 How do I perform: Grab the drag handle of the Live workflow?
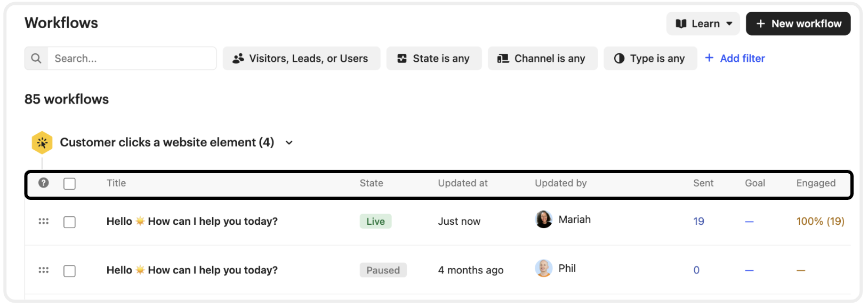[x=44, y=221]
